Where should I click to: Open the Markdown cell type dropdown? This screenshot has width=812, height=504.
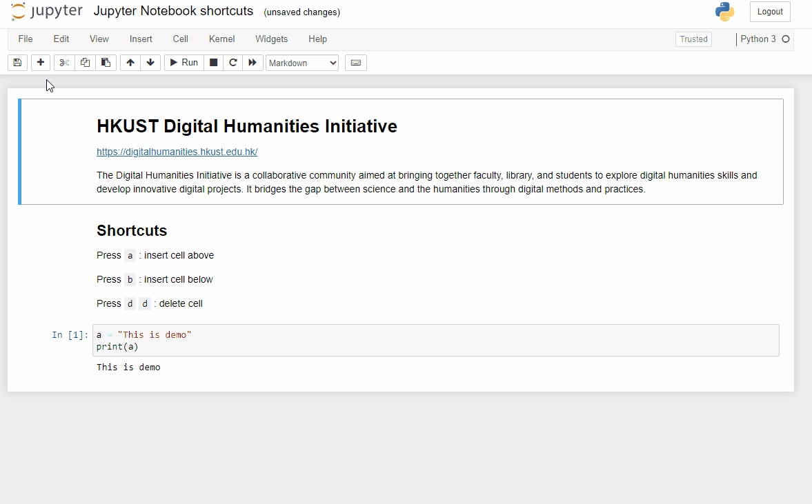(301, 63)
